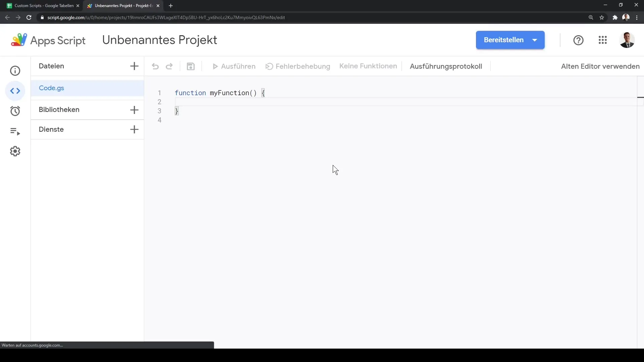This screenshot has width=644, height=362.
Task: Run the script with Ausführen
Action: point(234,66)
